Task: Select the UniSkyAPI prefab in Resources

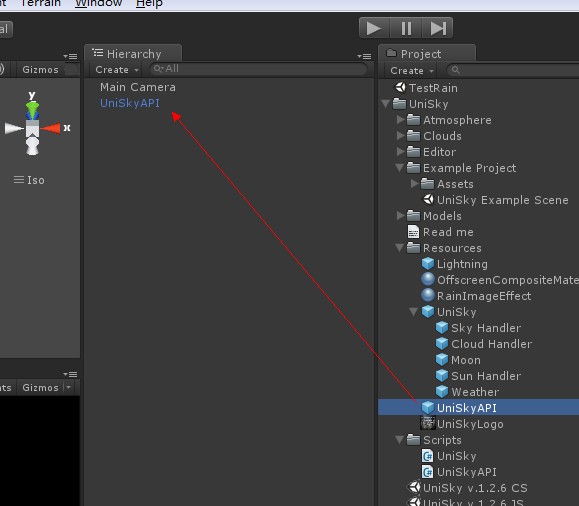Action: 479,407
